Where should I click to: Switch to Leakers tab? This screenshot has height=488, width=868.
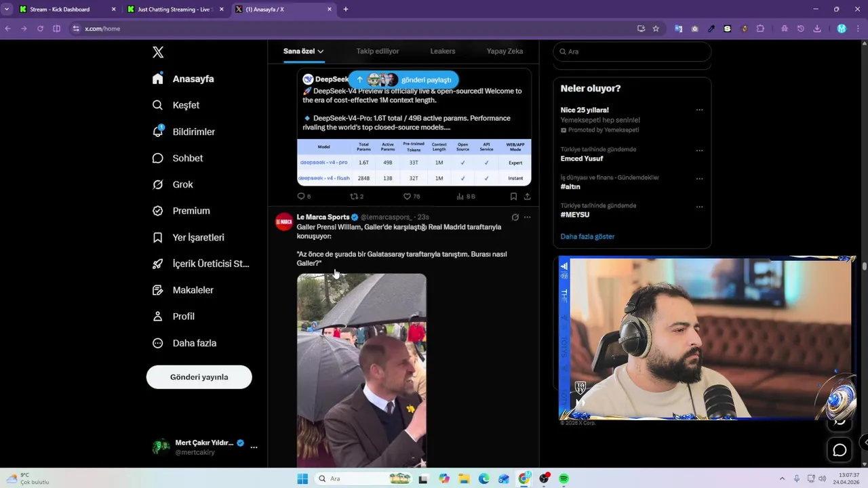(x=443, y=51)
